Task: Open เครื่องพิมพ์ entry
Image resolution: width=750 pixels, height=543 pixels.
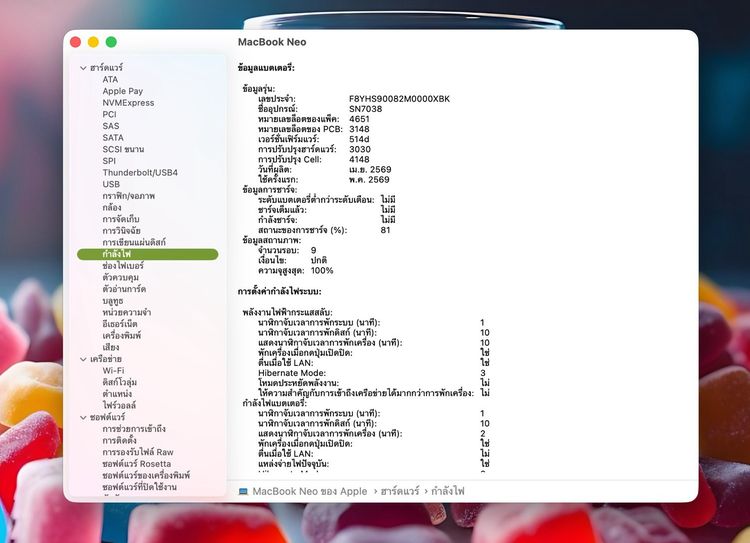Action: [x=121, y=335]
